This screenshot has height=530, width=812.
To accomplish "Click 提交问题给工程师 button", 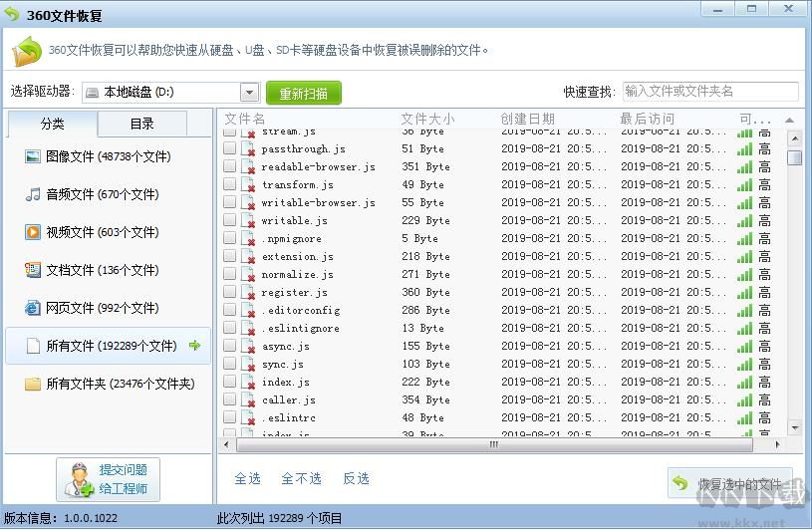I will [x=109, y=479].
